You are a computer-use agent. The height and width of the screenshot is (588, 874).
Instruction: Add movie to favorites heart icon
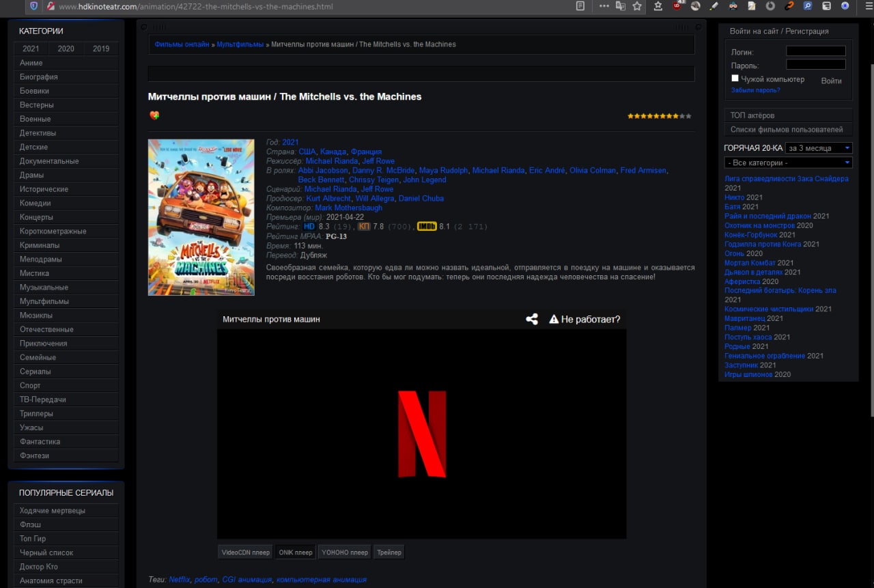pyautogui.click(x=154, y=115)
